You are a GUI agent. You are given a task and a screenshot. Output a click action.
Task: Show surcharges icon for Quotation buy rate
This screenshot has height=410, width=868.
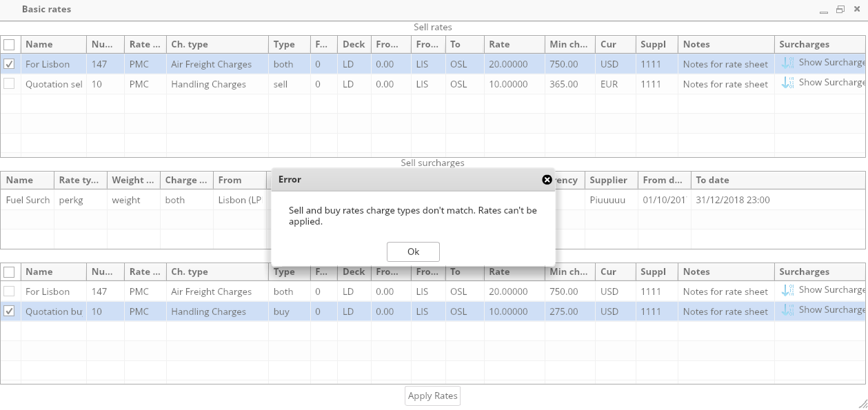pos(787,311)
